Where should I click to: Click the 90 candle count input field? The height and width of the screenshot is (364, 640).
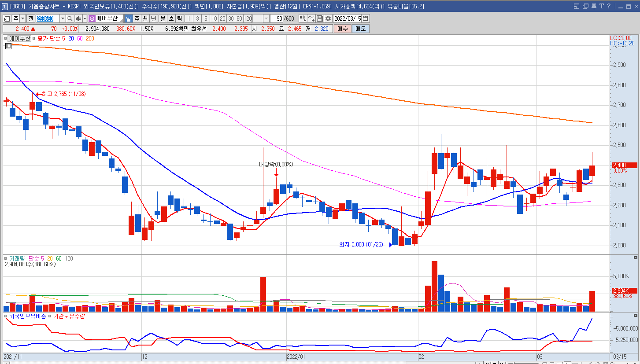tap(276, 18)
